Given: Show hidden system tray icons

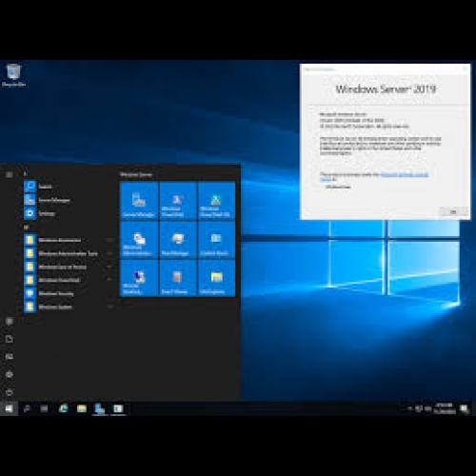Looking at the screenshot, I should 409,408.
